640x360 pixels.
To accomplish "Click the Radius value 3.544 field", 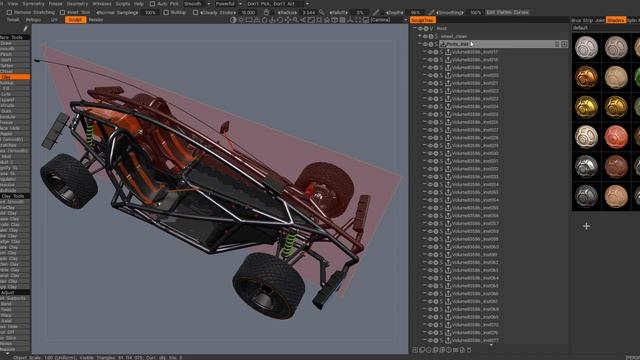I will pos(308,13).
